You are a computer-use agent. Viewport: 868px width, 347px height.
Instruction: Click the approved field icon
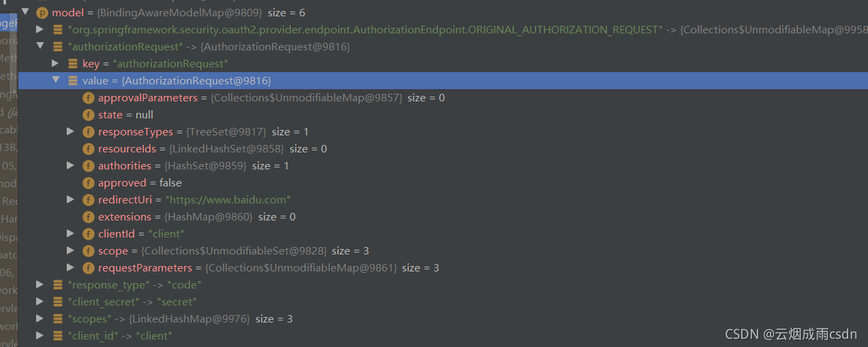click(x=88, y=183)
